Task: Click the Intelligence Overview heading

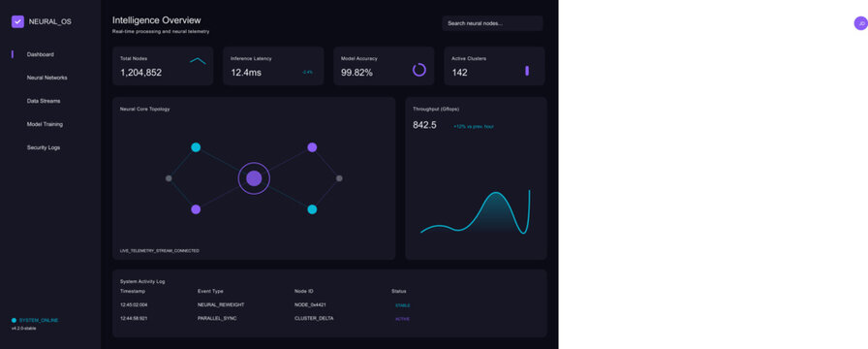Action: (x=157, y=20)
